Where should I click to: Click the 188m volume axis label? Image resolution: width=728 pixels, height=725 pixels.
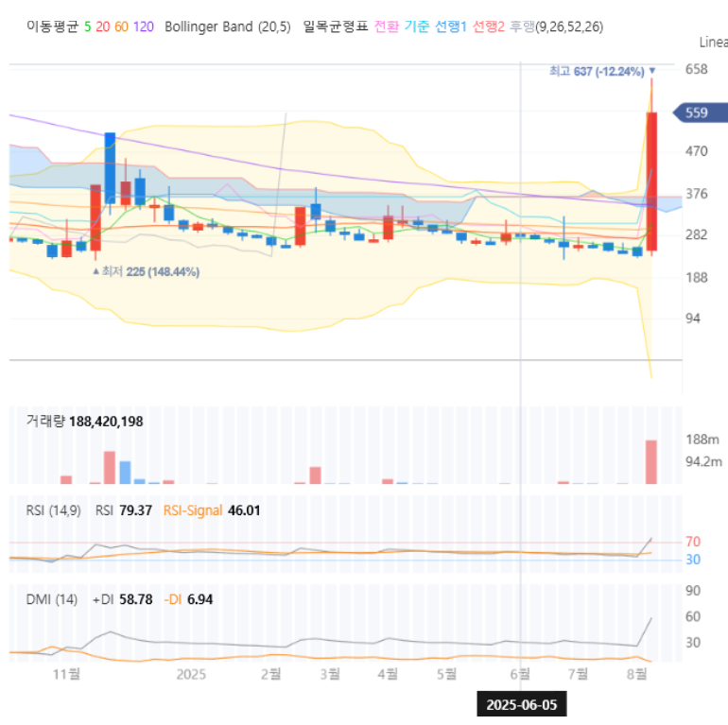(x=702, y=440)
